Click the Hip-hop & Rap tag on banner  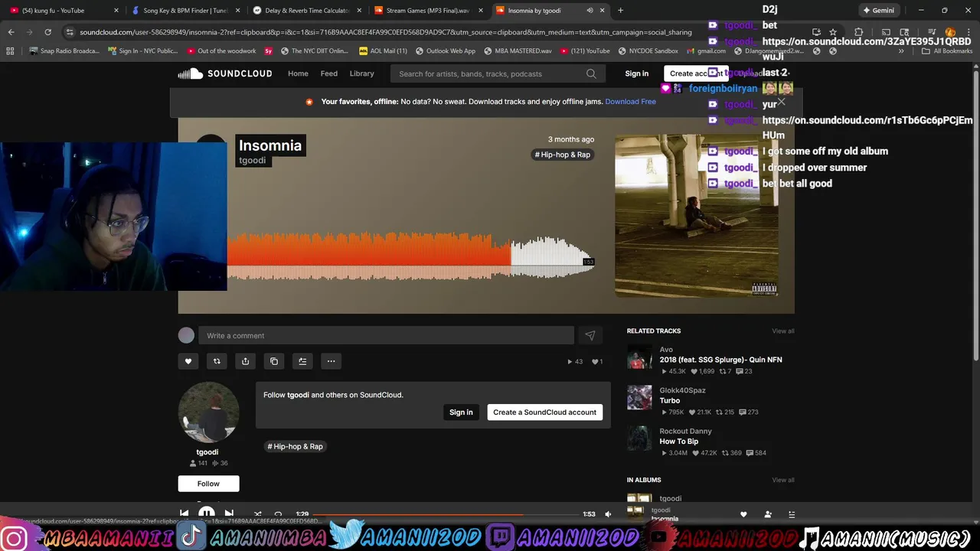(563, 155)
